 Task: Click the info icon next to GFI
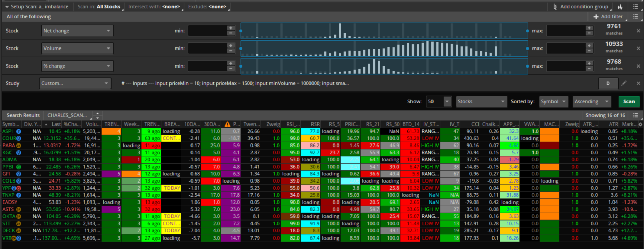[19, 174]
